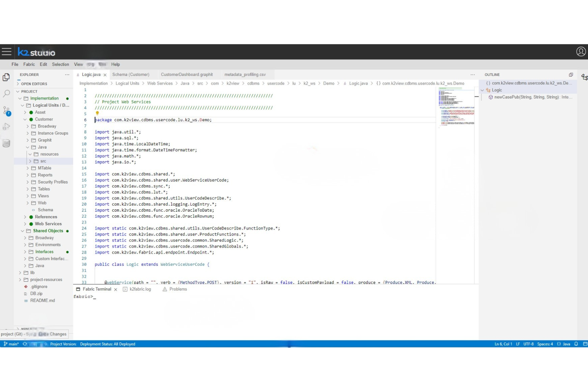Viewport: 588px width, 392px height.
Task: Close the Logic.java tab
Action: pos(105,75)
